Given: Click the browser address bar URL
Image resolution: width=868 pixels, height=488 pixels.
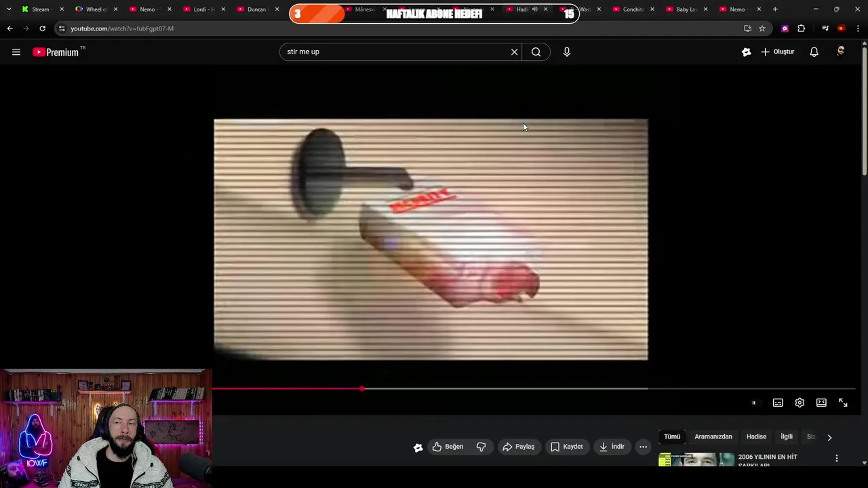Looking at the screenshot, I should tap(122, 28).
